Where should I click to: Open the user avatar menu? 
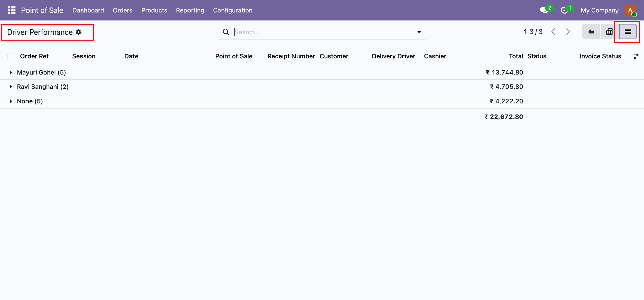coord(630,10)
